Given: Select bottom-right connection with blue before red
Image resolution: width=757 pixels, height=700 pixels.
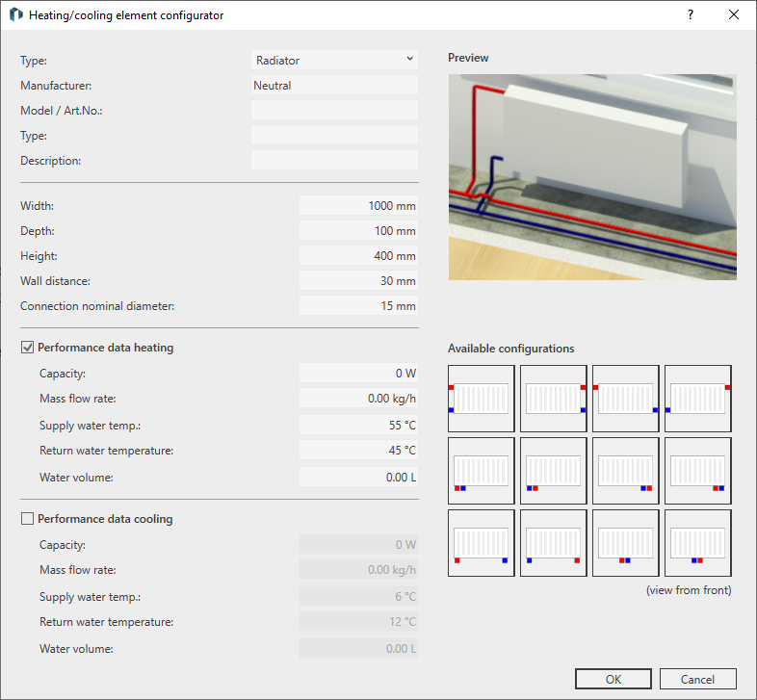Looking at the screenshot, I should pyautogui.click(x=626, y=471).
